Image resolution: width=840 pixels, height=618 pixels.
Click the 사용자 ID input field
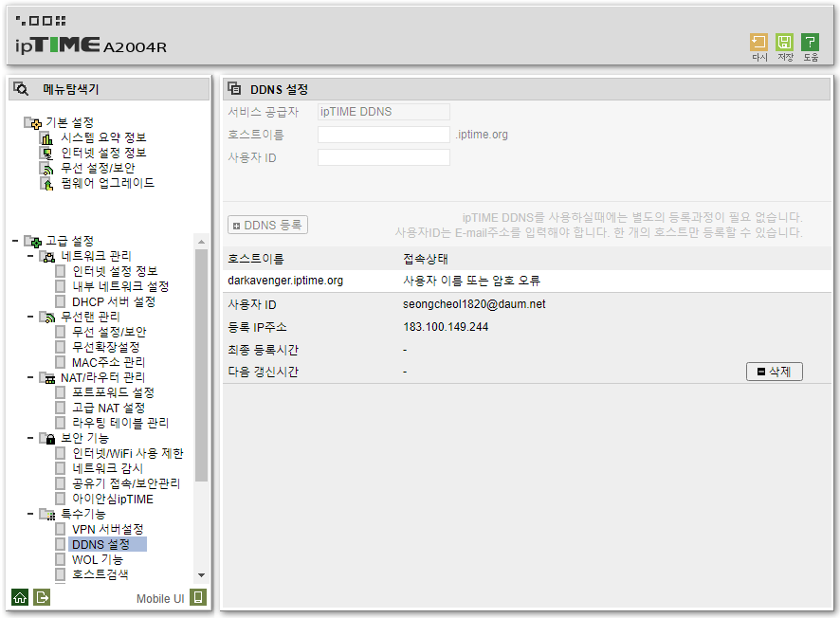tap(384, 157)
